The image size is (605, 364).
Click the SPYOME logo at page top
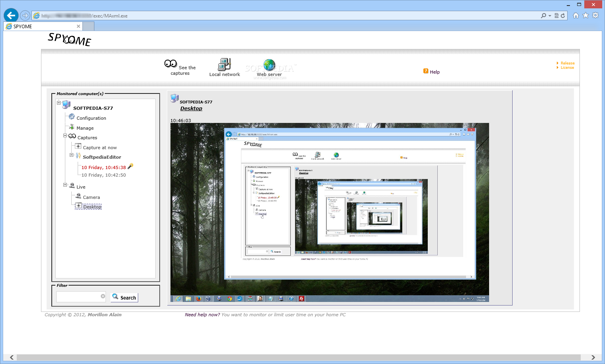click(x=70, y=39)
